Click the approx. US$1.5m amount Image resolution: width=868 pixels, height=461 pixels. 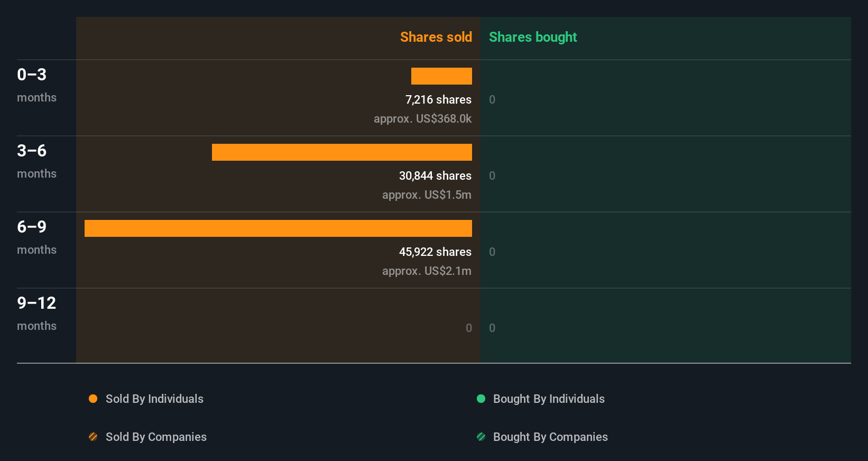[427, 195]
